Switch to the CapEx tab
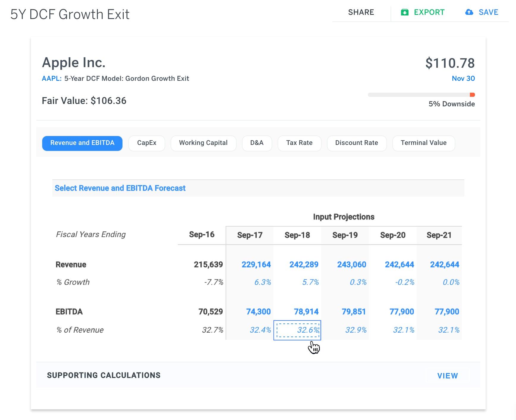The width and height of the screenshot is (516, 420). 147,143
